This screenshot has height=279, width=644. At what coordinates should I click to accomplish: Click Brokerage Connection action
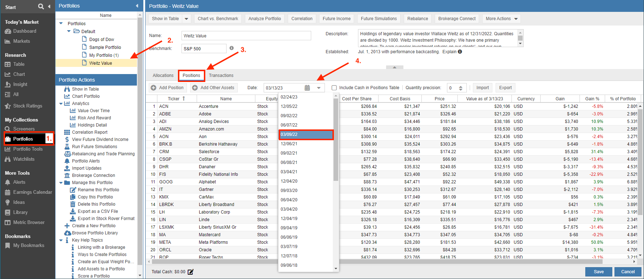tap(93, 175)
